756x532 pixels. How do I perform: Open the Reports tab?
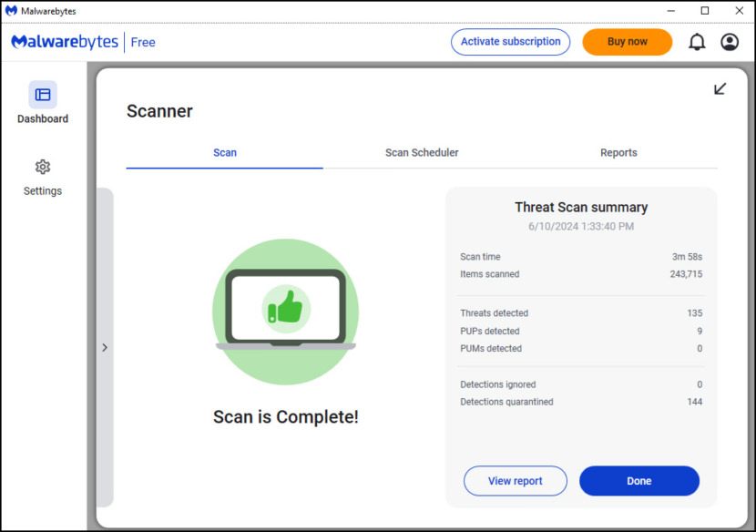click(x=618, y=152)
